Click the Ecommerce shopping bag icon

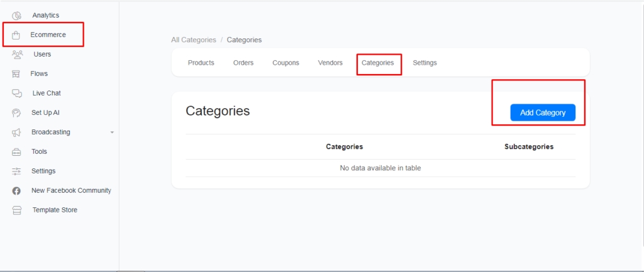click(17, 35)
